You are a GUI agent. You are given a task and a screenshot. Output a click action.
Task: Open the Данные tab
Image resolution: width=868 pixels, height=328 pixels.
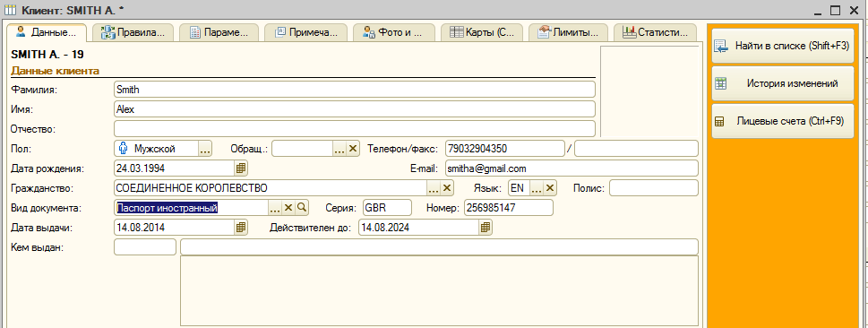[47, 32]
